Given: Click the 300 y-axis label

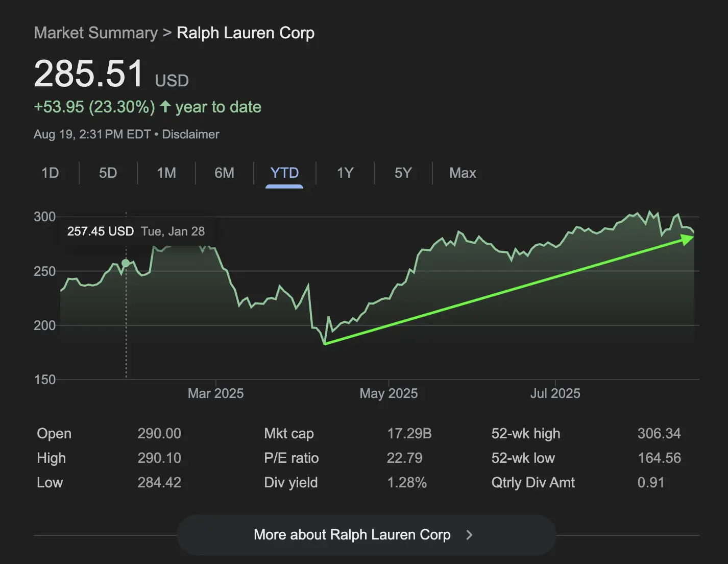Looking at the screenshot, I should [x=45, y=217].
